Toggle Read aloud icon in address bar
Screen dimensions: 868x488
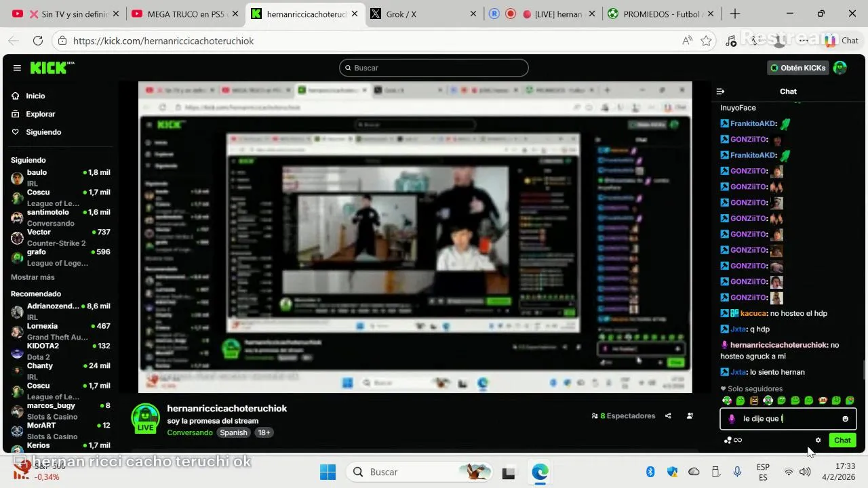point(688,41)
